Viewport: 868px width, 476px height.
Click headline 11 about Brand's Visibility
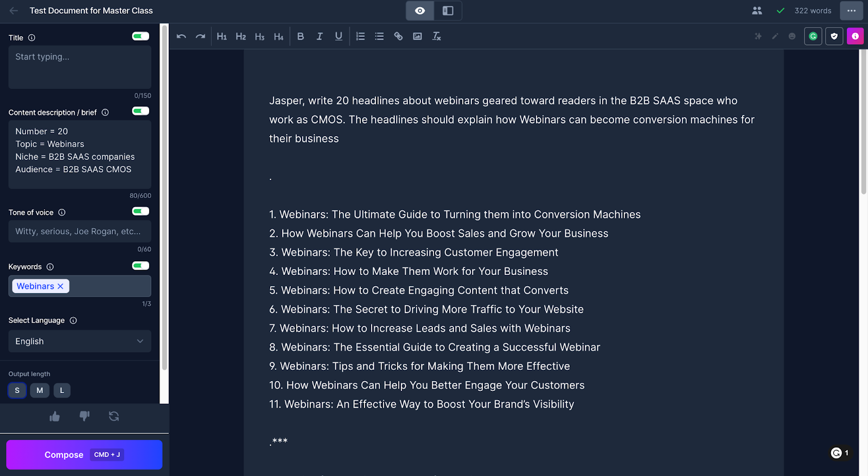(422, 404)
